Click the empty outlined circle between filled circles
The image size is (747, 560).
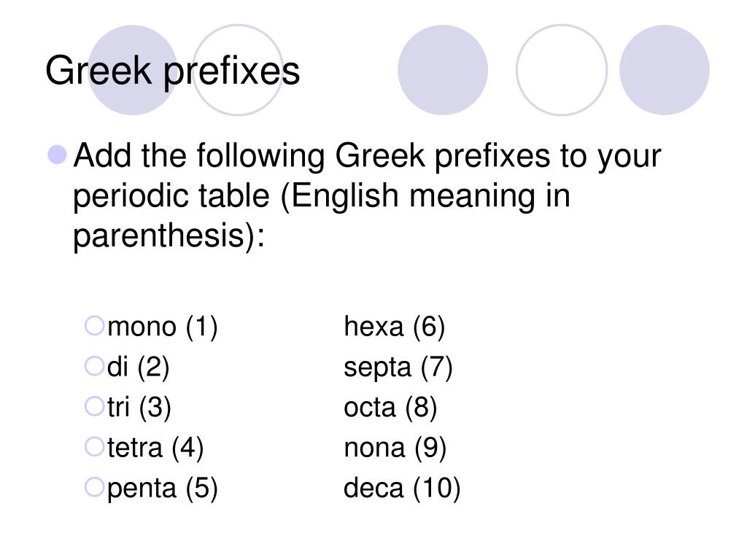click(562, 69)
